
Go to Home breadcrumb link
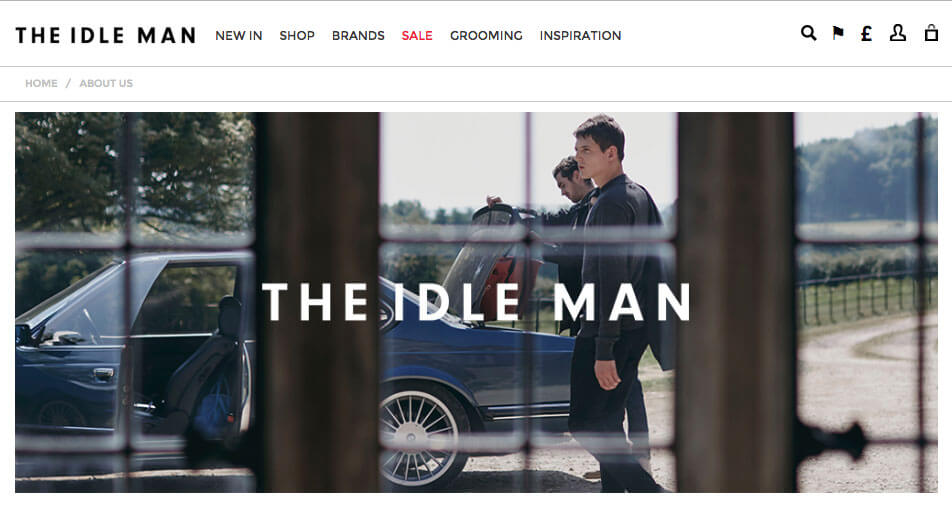41,83
